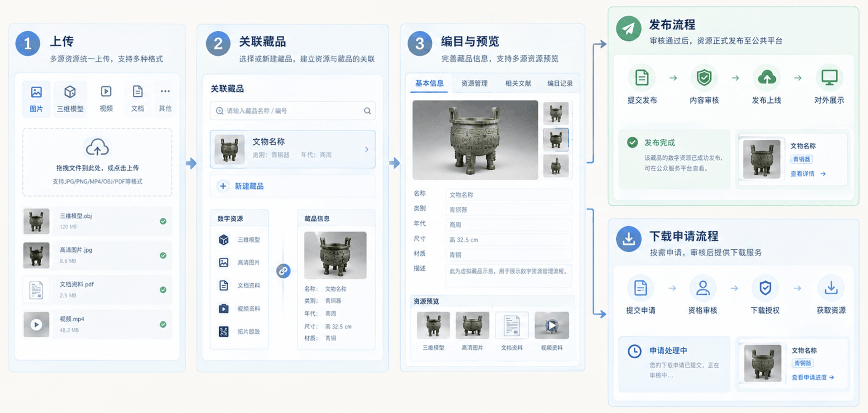The height and width of the screenshot is (413, 868).
Task: Click the search magnifier in 关联藏品 field
Action: 367,111
